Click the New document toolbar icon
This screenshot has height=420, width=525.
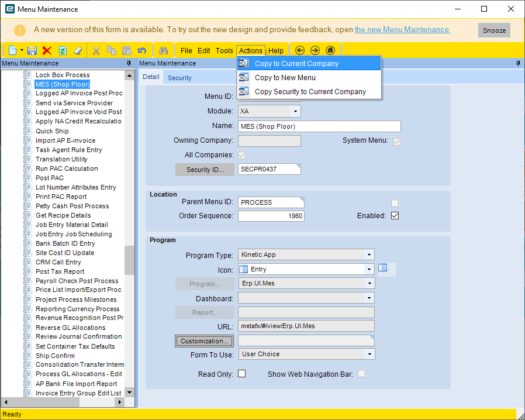click(12, 50)
